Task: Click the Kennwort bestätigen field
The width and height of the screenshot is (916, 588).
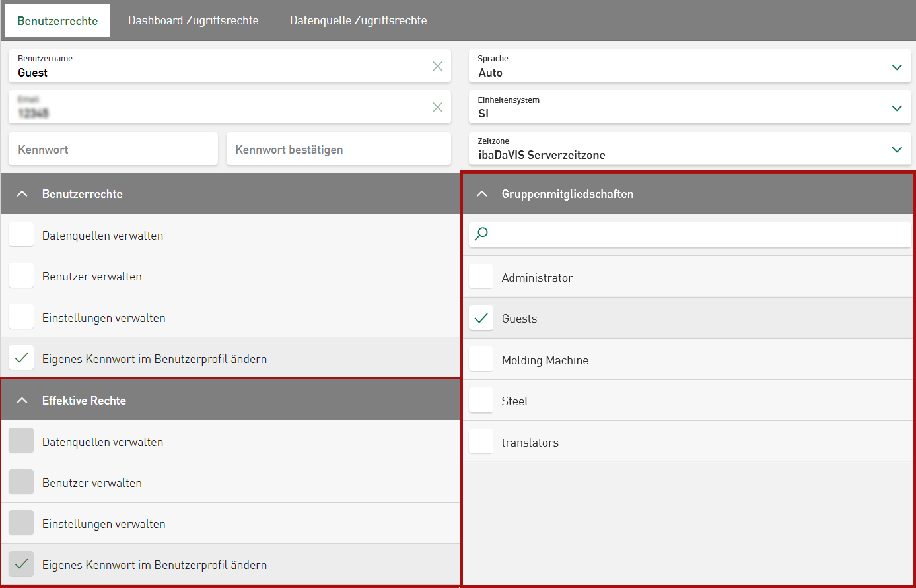Action: (x=338, y=149)
